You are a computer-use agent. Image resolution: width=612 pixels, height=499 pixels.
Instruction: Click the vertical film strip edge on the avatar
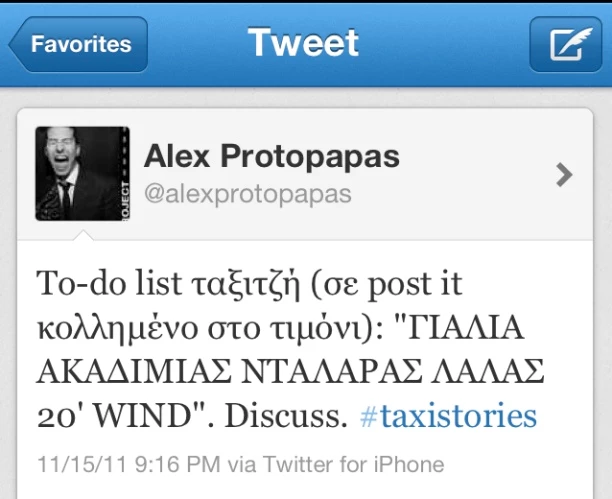(x=125, y=174)
